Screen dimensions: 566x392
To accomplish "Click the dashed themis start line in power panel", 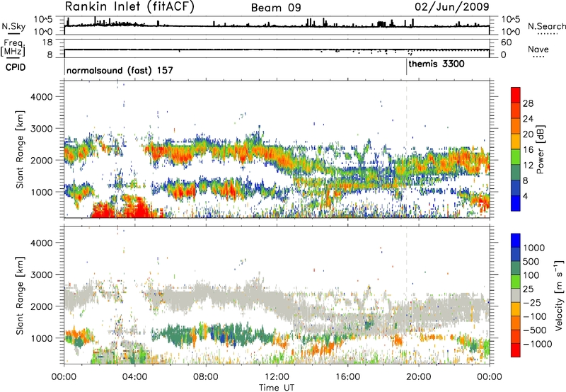I will click(406, 149).
